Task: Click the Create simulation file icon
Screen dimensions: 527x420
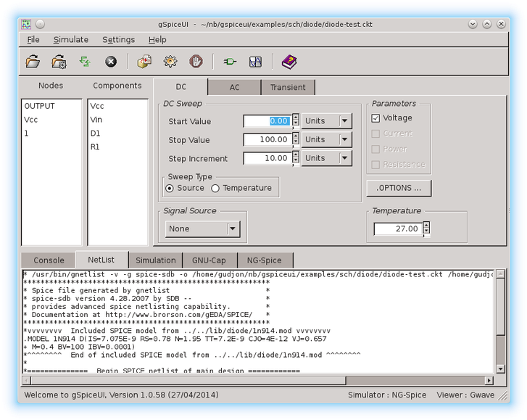Action: (144, 62)
